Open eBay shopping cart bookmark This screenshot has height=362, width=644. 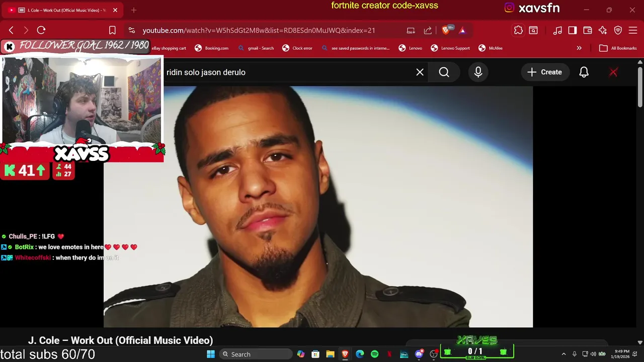tap(169, 48)
